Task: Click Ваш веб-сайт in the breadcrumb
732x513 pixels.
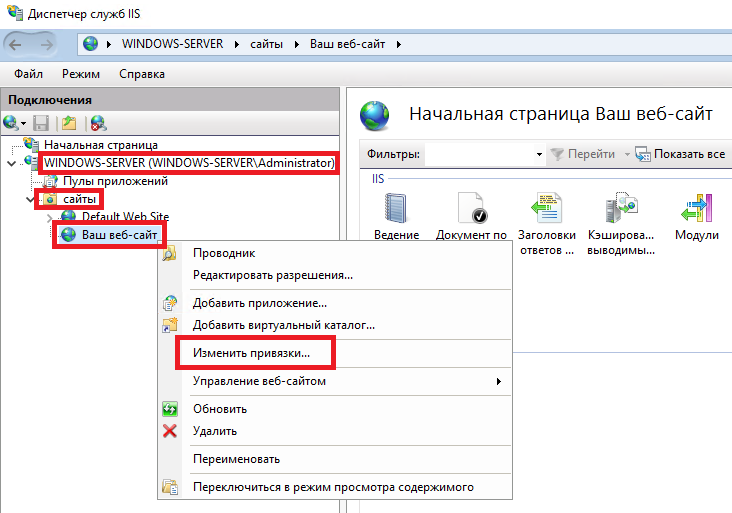Action: [x=347, y=44]
